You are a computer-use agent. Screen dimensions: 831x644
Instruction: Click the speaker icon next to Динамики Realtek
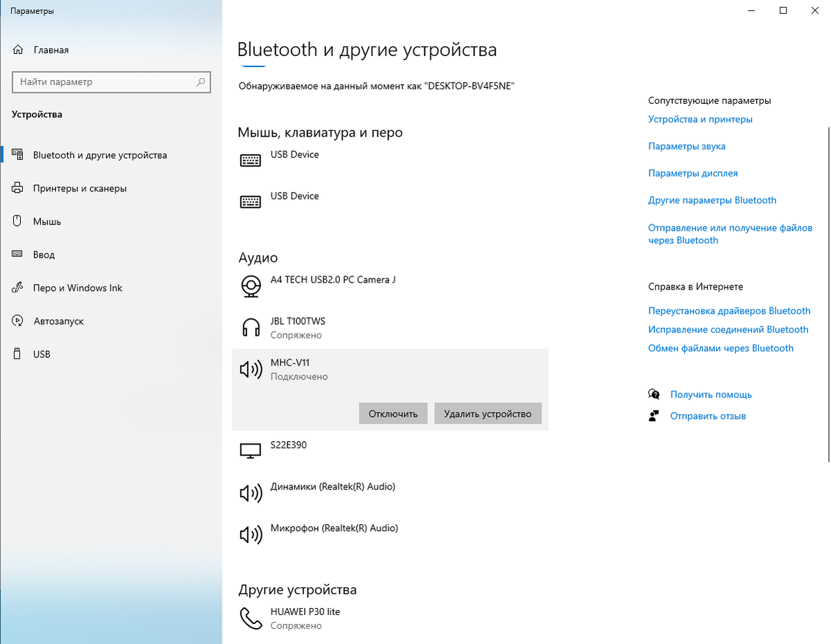[250, 493]
